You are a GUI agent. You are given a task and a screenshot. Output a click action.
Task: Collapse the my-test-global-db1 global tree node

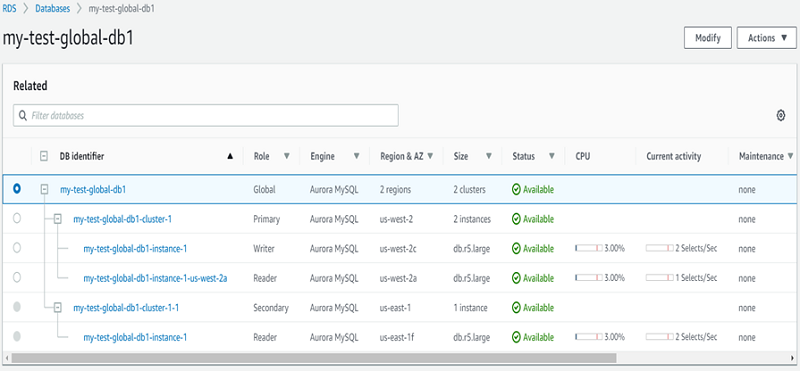tap(44, 189)
